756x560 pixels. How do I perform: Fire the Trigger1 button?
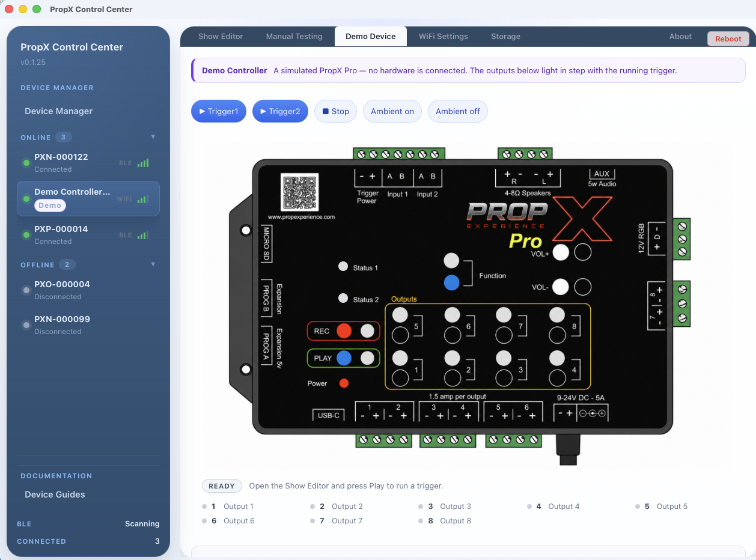[219, 111]
